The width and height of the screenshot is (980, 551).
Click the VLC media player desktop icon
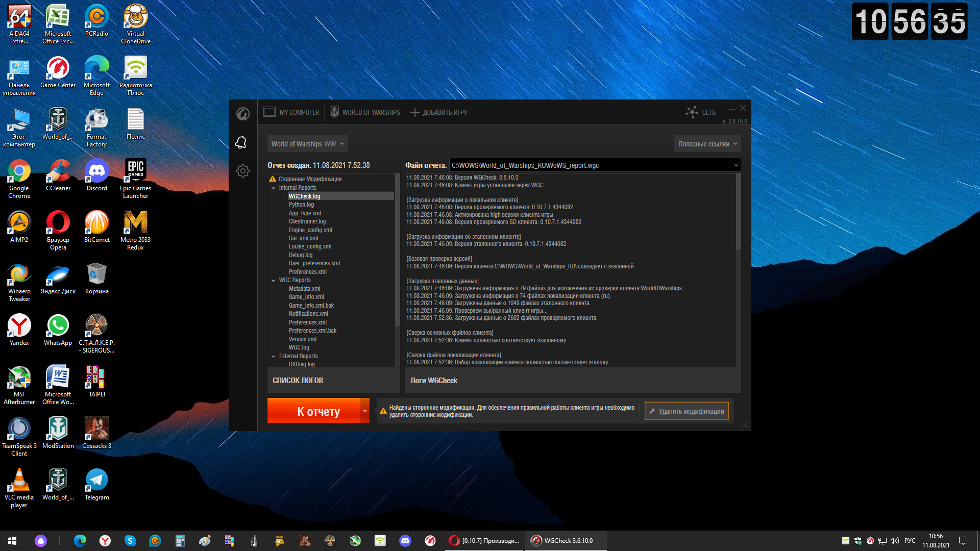point(19,488)
